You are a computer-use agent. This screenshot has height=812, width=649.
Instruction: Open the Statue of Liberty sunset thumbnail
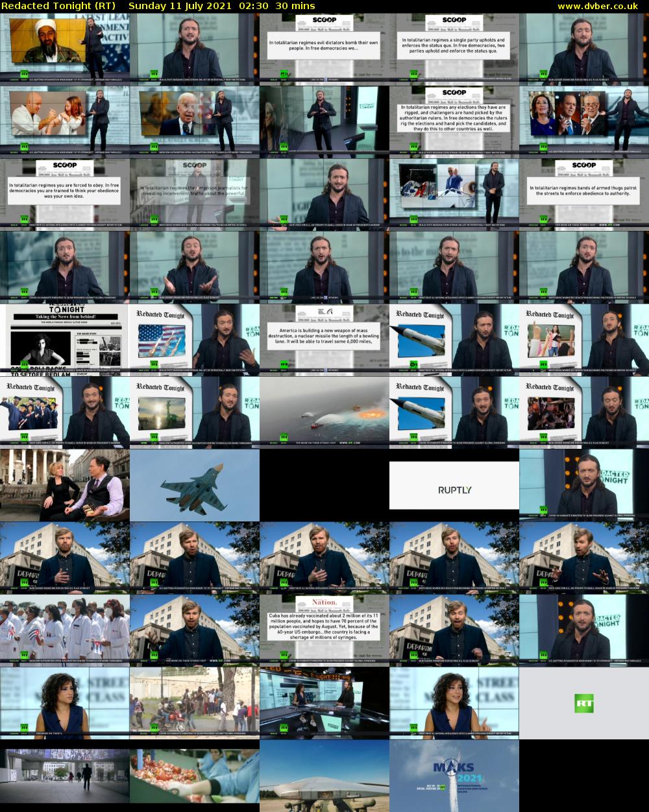(195, 412)
